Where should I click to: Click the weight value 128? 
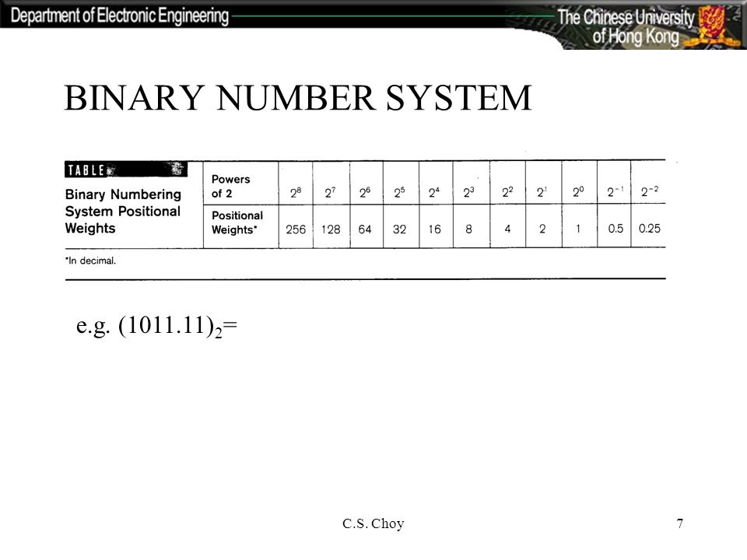pos(331,229)
